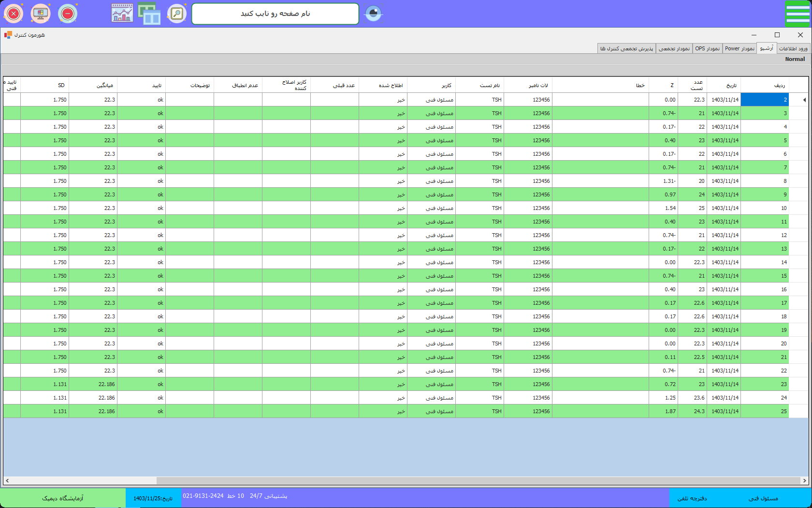Image resolution: width=812 pixels, height=508 pixels.
Task: Click the left arrow of horizontal scrollbar
Action: point(7,480)
